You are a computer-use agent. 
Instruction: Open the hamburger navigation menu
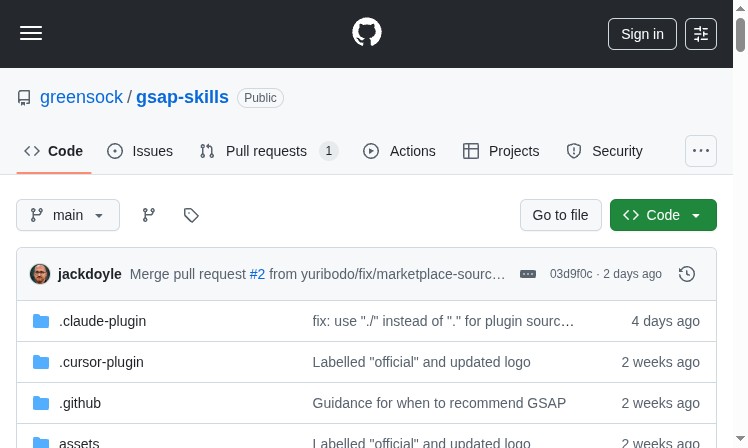coord(31,33)
